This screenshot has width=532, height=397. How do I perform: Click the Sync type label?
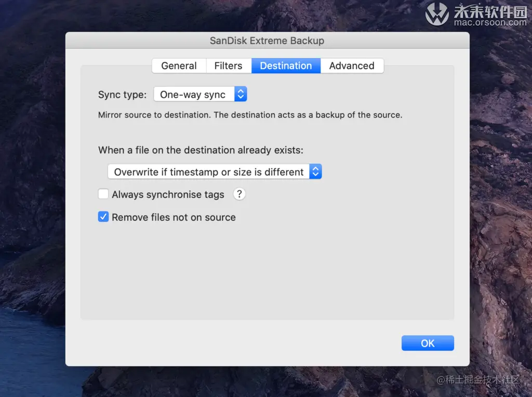[122, 95]
